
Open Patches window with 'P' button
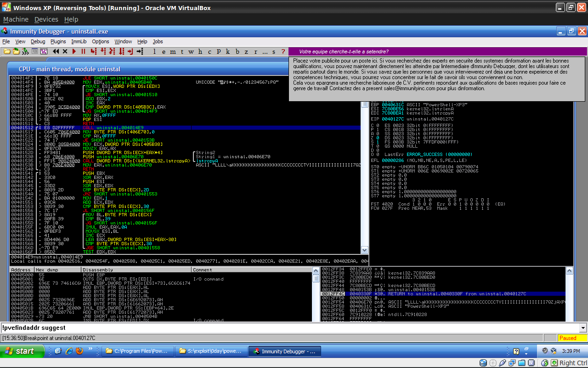pos(219,51)
